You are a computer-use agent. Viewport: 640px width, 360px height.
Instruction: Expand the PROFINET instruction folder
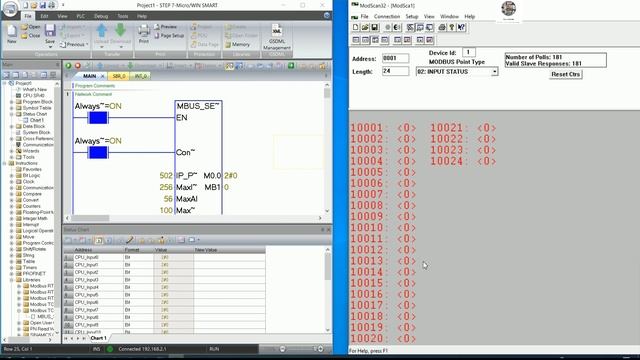coord(12,273)
